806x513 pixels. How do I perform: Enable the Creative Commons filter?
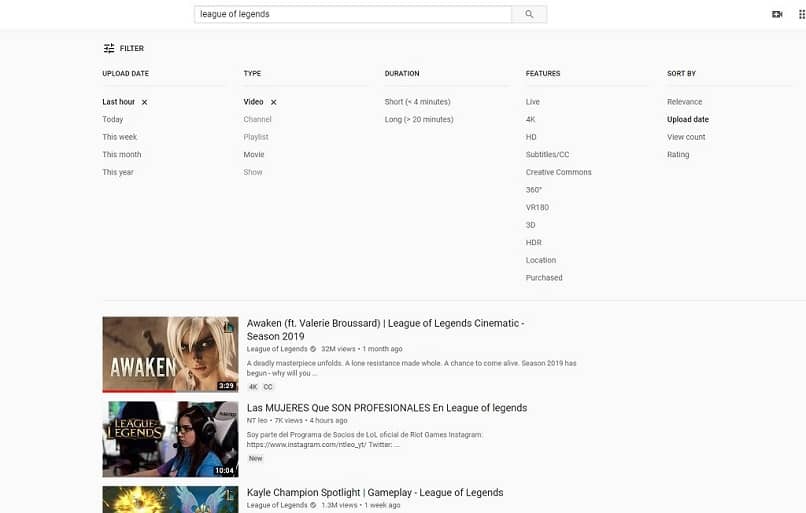[x=559, y=172]
